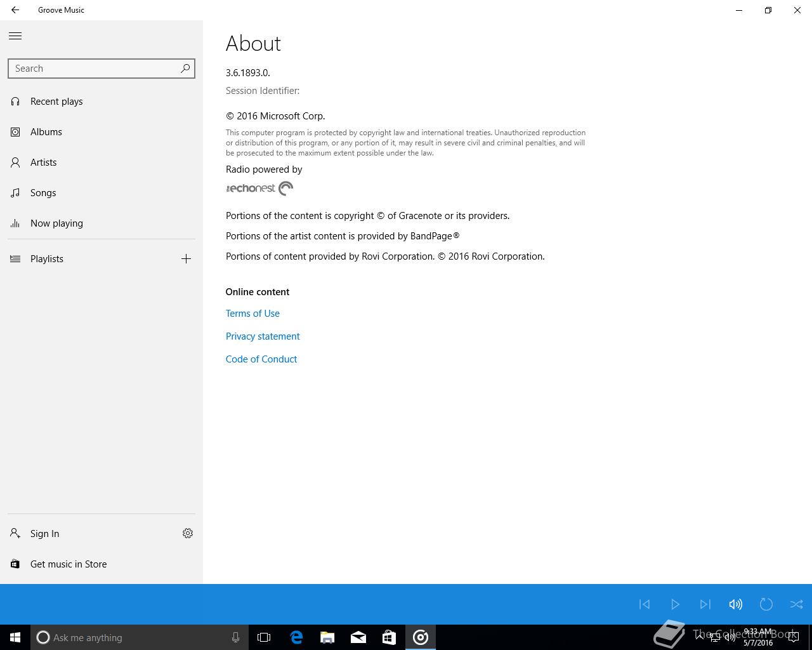The width and height of the screenshot is (812, 650).
Task: Click the search magnifier icon
Action: tap(185, 69)
